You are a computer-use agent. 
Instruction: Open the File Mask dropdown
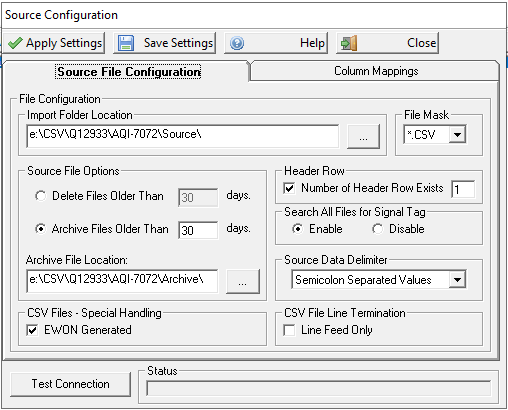coord(457,135)
